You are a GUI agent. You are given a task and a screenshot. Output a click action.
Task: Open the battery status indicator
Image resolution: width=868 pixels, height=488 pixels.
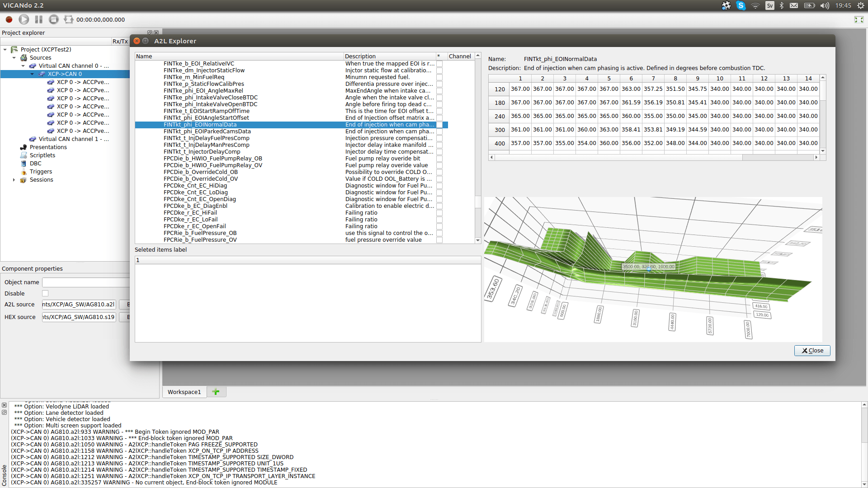[809, 5]
